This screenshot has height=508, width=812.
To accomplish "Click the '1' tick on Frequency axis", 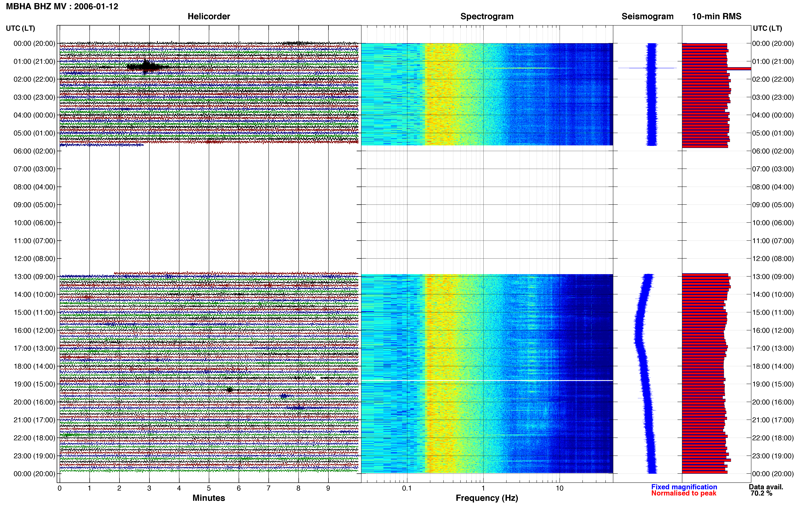I will click(483, 488).
